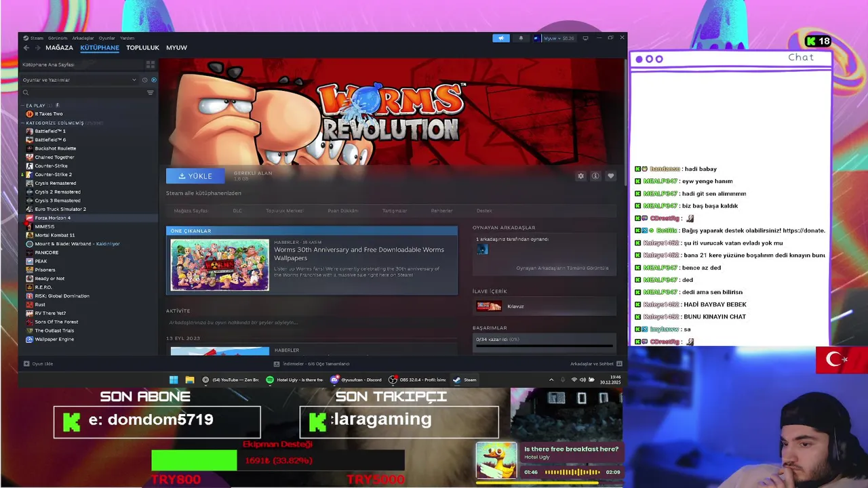868x488 pixels.
Task: Open File Explorer on taskbar
Action: coord(190,380)
